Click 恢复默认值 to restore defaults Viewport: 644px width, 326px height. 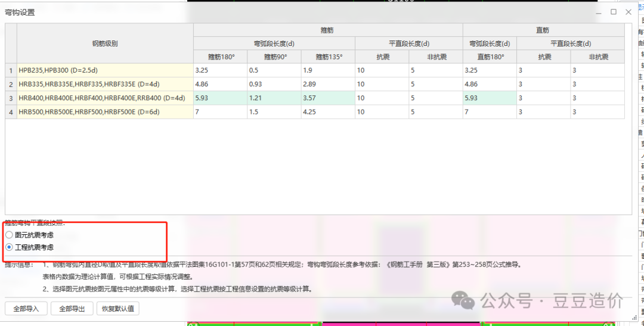(x=118, y=309)
